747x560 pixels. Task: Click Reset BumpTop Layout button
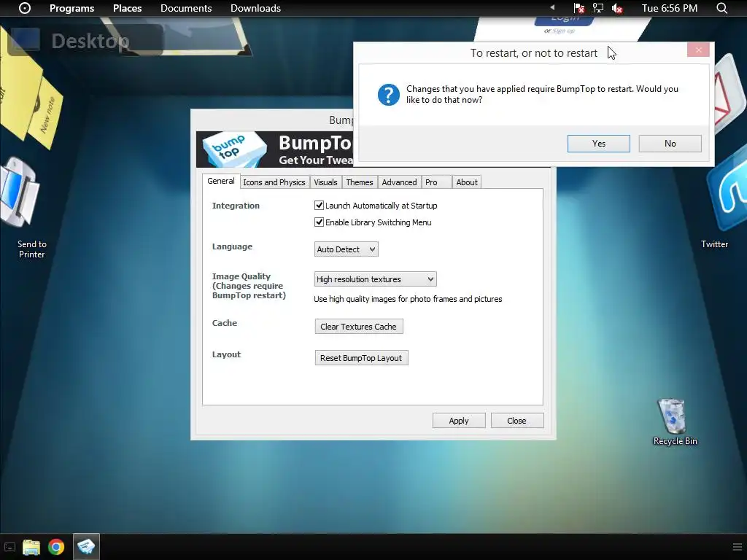point(361,358)
